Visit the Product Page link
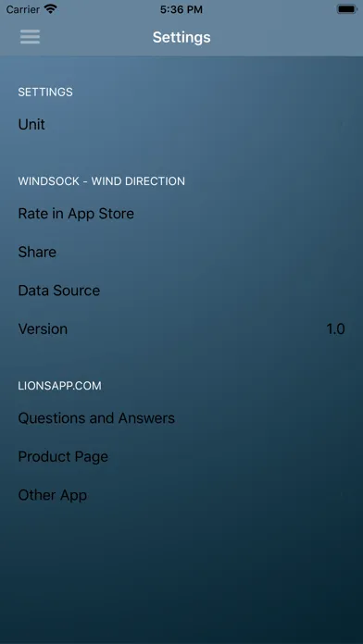 tap(181, 457)
